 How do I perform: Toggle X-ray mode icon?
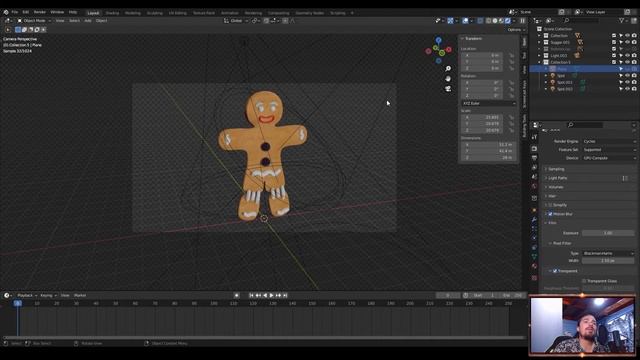coord(480,20)
